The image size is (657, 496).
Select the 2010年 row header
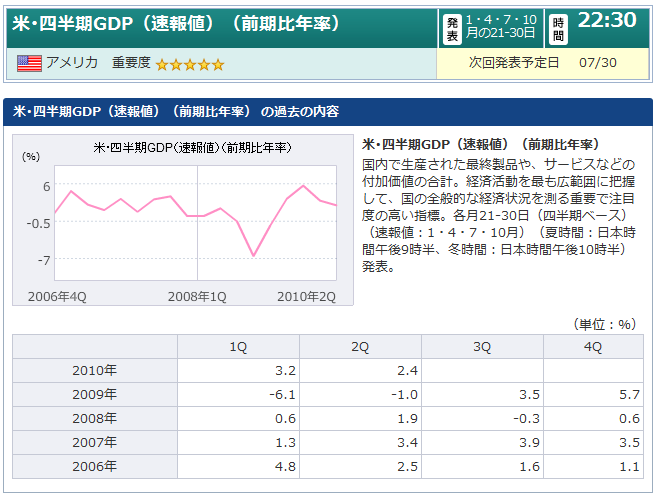click(x=95, y=370)
